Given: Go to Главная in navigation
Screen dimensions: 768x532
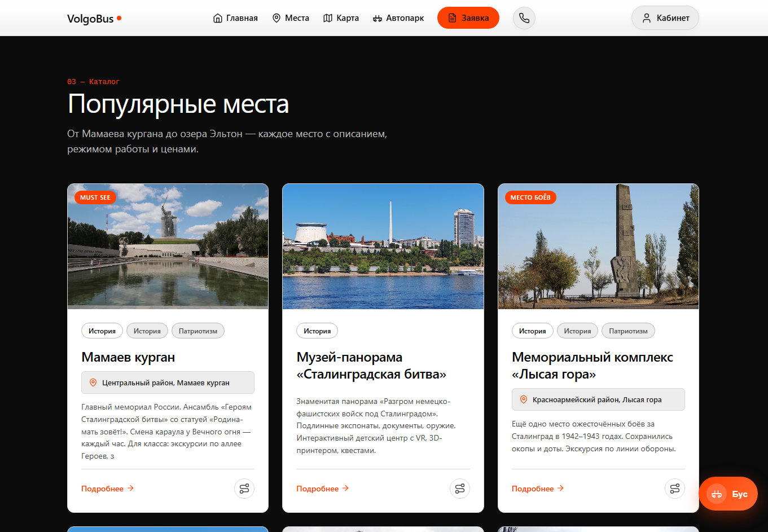Looking at the screenshot, I should (235, 18).
